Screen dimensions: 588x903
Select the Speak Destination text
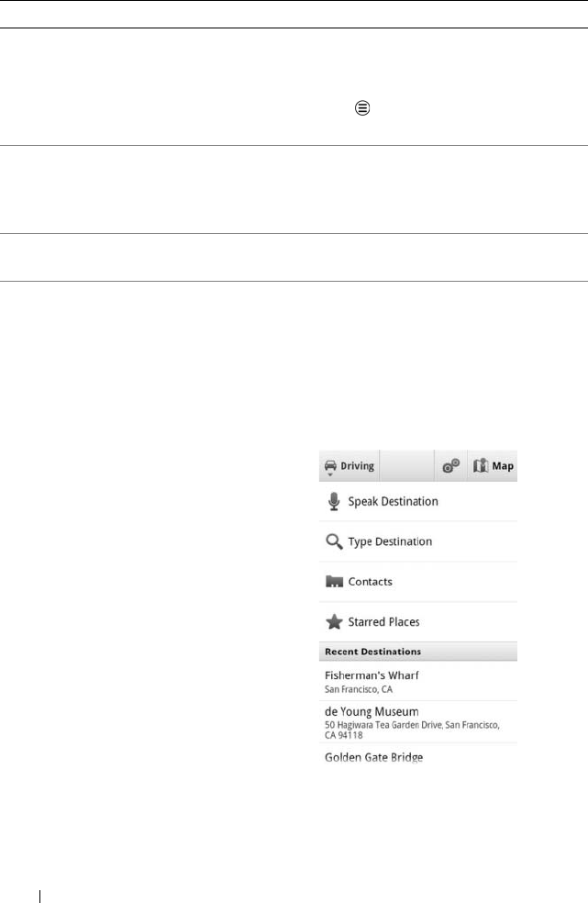pyautogui.click(x=393, y=502)
